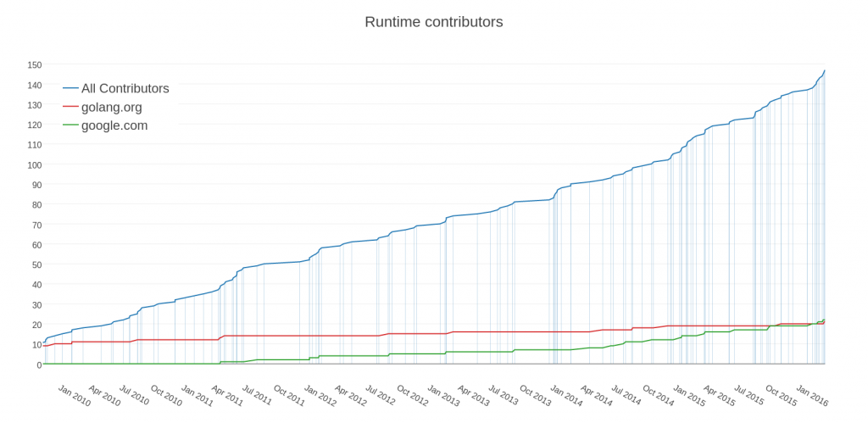Click the y-axis label 0

coord(39,365)
